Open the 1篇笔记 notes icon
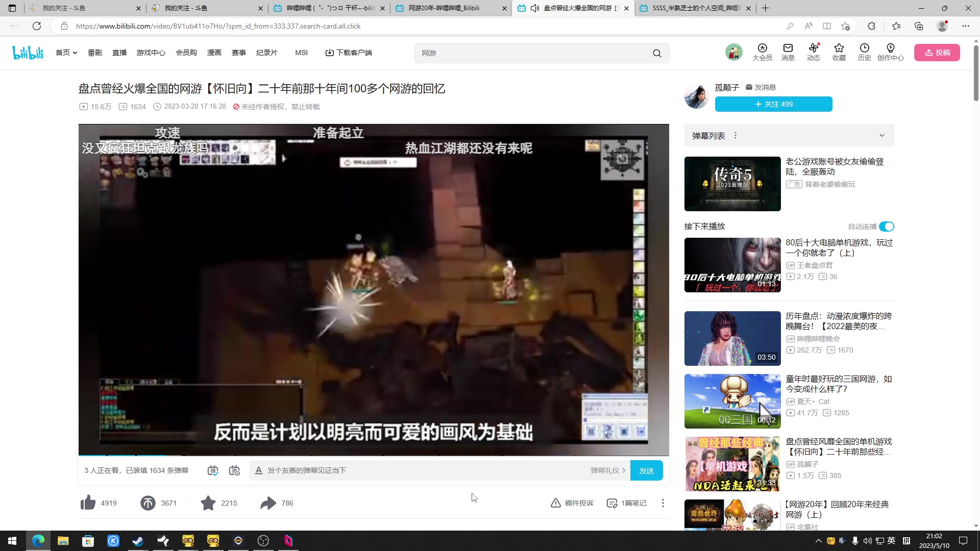This screenshot has height=551, width=980. click(611, 503)
